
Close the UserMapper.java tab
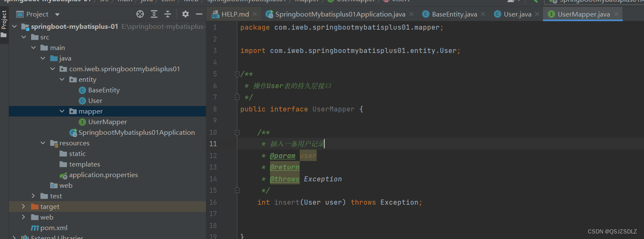coord(616,14)
